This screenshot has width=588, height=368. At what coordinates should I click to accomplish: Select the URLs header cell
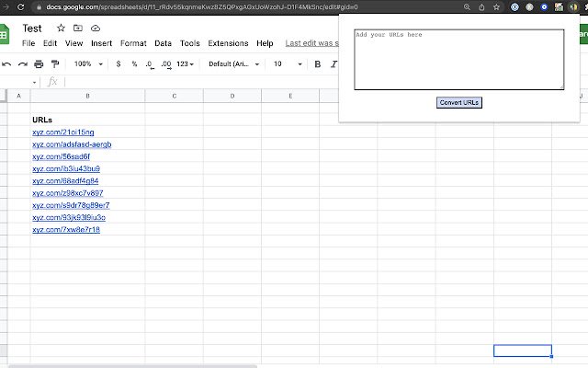tap(87, 120)
